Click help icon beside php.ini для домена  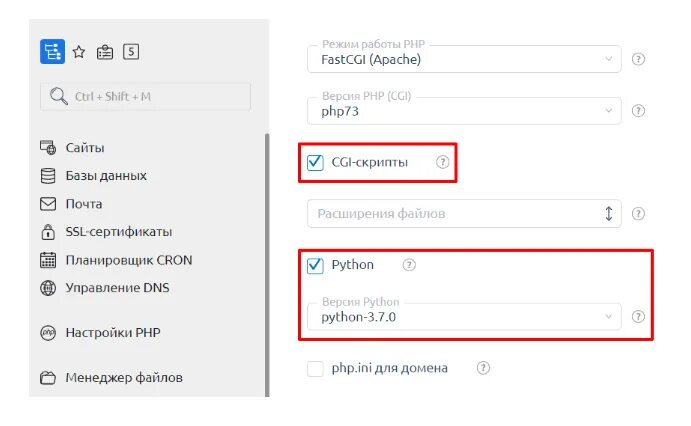[x=483, y=368]
